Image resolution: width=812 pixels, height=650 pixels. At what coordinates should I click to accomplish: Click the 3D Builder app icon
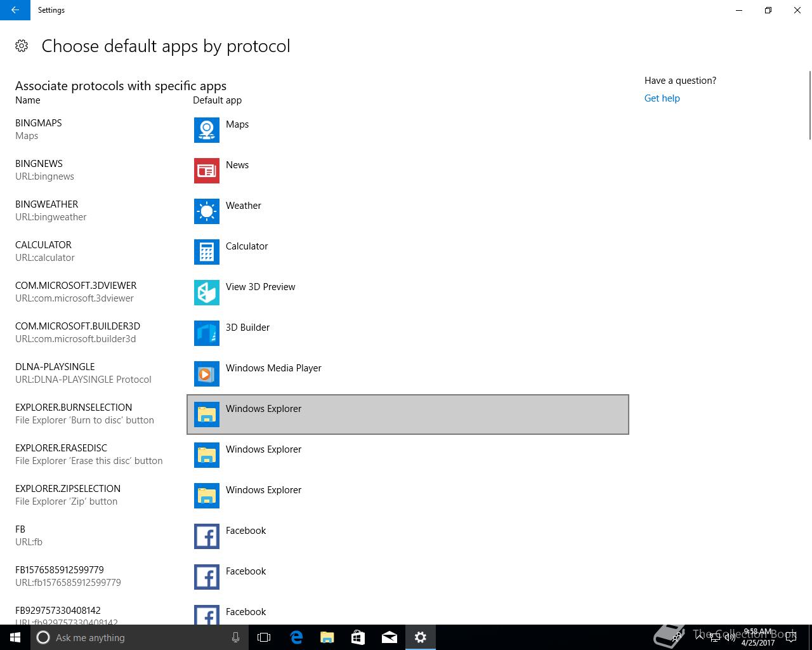[207, 333]
